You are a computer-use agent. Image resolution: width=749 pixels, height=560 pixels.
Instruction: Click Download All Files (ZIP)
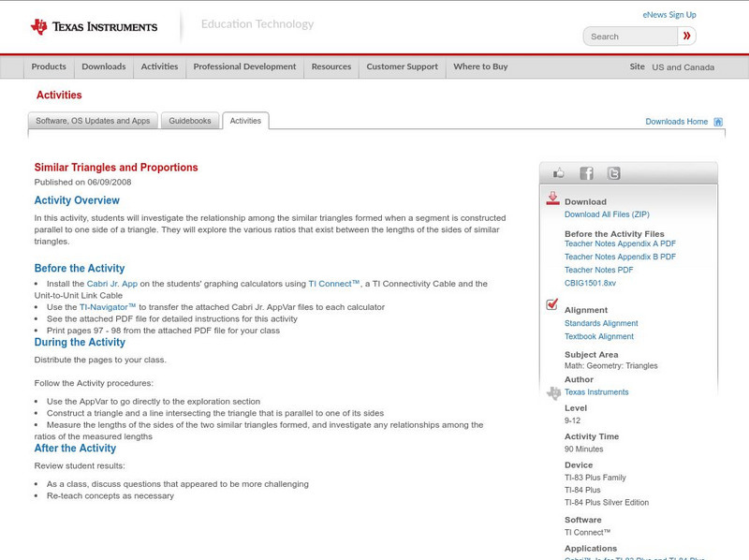[x=607, y=214]
